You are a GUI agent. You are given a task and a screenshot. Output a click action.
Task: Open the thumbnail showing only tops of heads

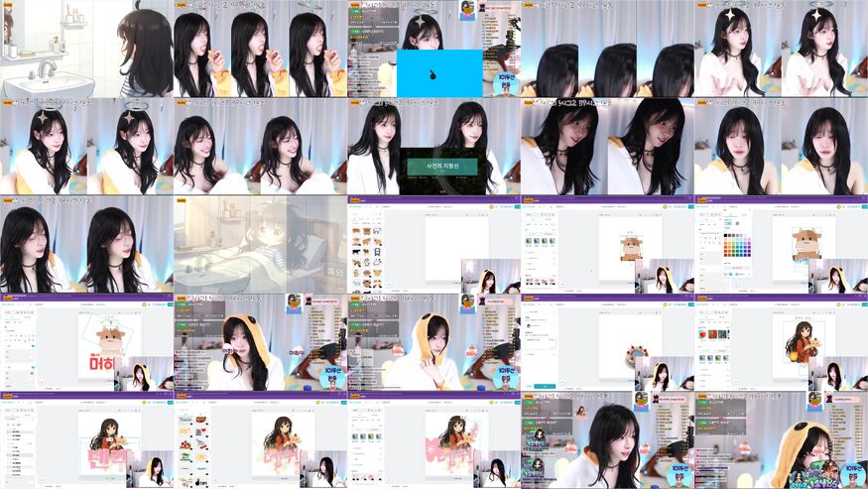pos(607,49)
